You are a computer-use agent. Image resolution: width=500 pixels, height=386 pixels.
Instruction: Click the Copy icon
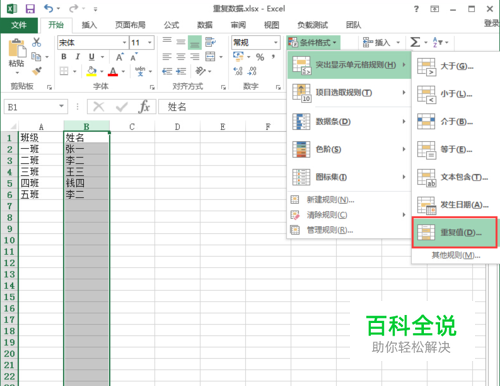tap(36, 57)
